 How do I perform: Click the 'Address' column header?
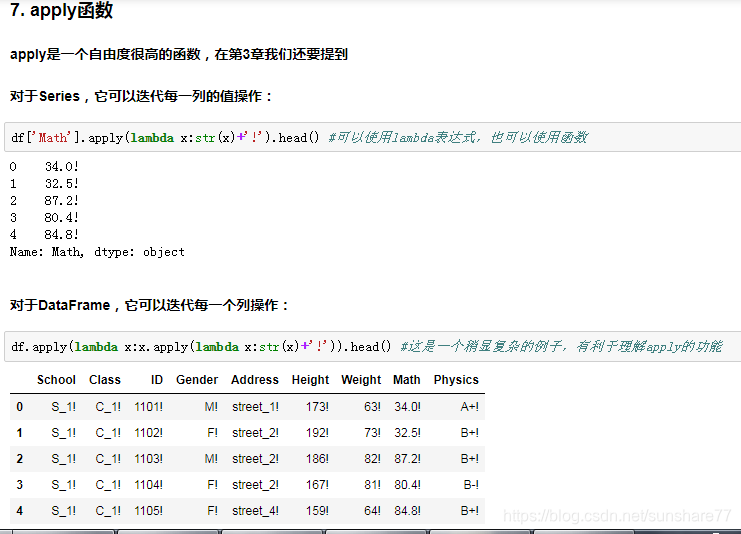click(255, 380)
